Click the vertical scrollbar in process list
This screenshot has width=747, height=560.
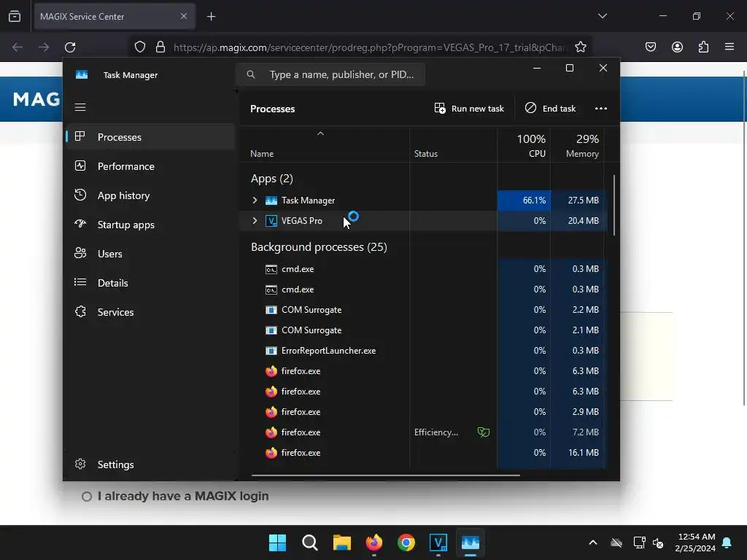[614, 205]
